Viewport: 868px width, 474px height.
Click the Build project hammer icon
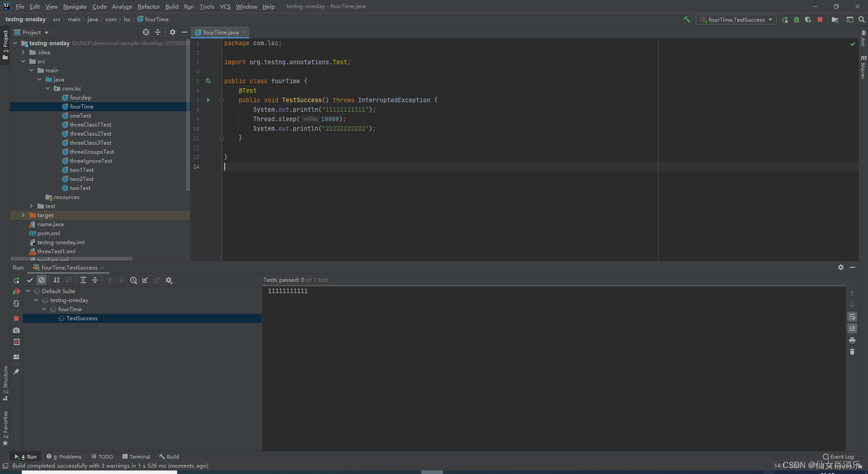point(687,19)
